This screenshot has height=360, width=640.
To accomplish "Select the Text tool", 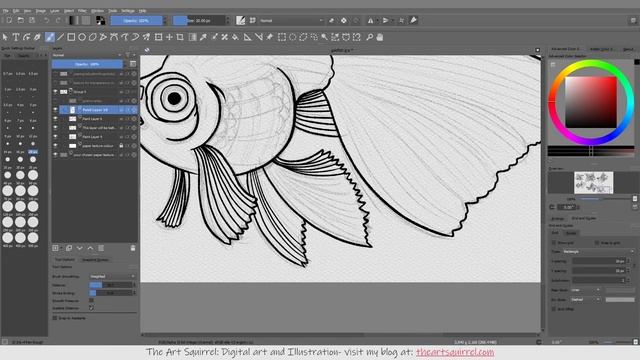I will pos(16,37).
